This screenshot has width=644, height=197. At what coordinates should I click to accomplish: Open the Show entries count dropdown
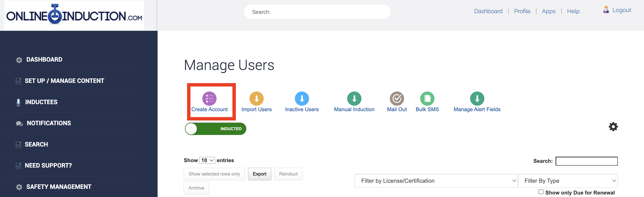point(207,160)
